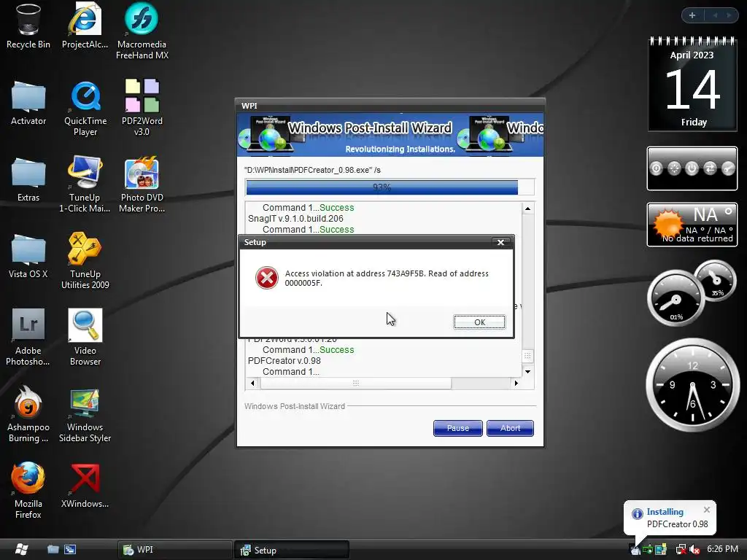Dismiss the Installing PDFCreator balloon

point(707,510)
